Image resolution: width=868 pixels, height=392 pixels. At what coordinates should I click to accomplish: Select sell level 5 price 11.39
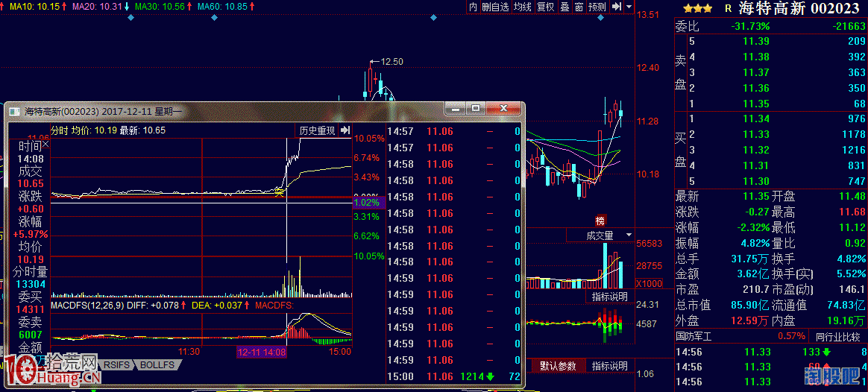[755, 41]
